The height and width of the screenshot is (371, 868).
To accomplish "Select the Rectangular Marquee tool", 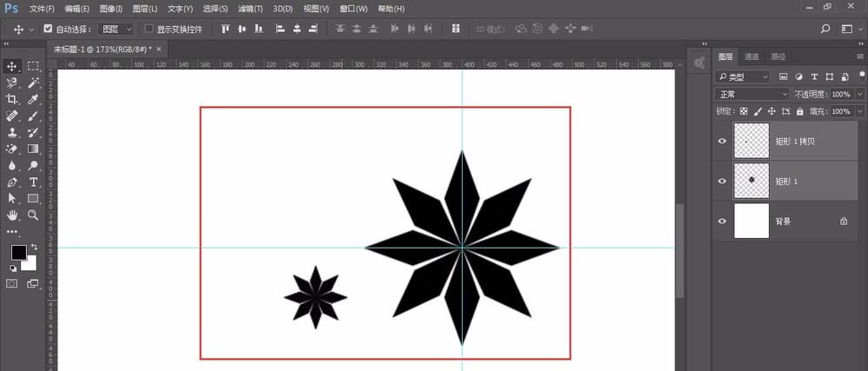I will (x=33, y=66).
